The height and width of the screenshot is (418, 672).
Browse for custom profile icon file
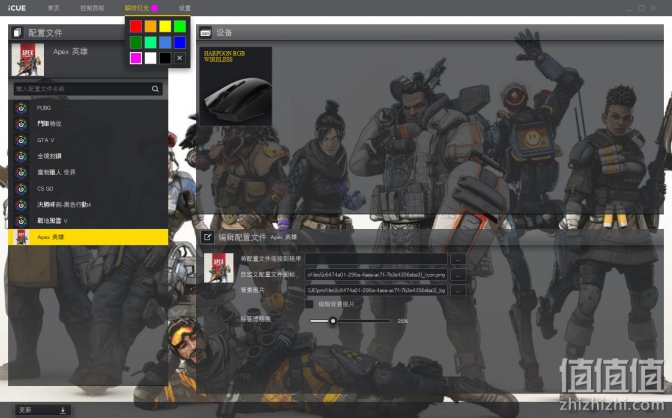(458, 275)
